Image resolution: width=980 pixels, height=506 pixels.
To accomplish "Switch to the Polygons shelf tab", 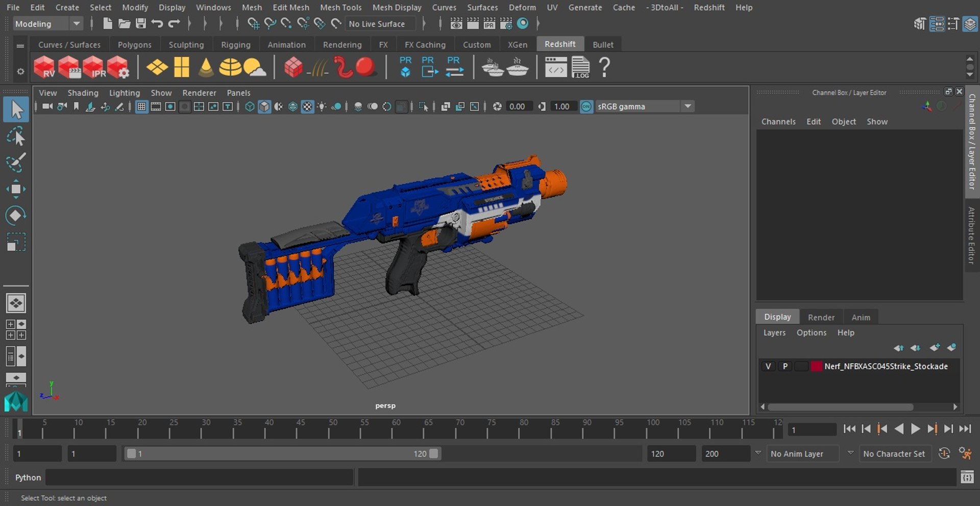I will (x=134, y=44).
